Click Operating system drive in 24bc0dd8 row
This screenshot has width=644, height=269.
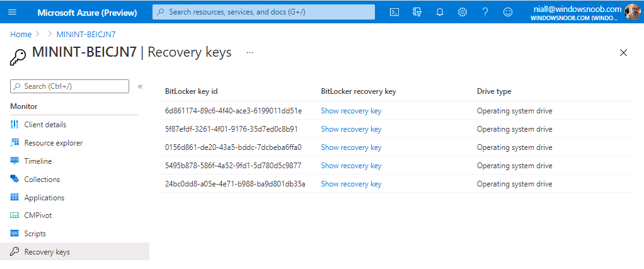click(515, 183)
